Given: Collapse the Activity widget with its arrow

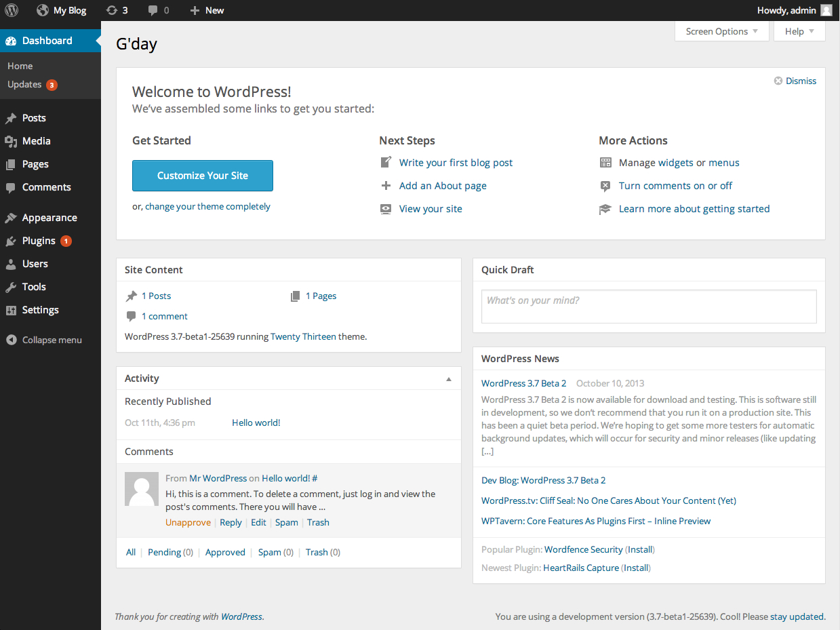Looking at the screenshot, I should [x=449, y=379].
